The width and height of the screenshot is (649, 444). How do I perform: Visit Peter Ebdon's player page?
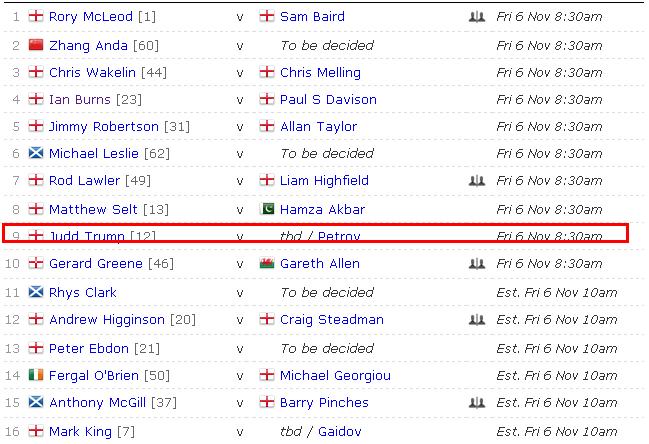pos(89,348)
